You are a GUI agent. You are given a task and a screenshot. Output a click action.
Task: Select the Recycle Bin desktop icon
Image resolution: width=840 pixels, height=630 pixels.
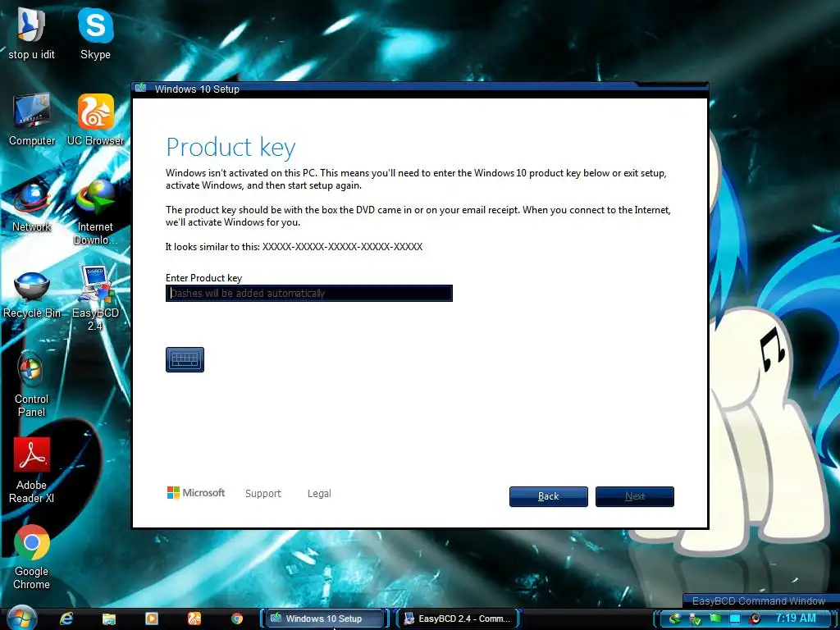pyautogui.click(x=32, y=294)
